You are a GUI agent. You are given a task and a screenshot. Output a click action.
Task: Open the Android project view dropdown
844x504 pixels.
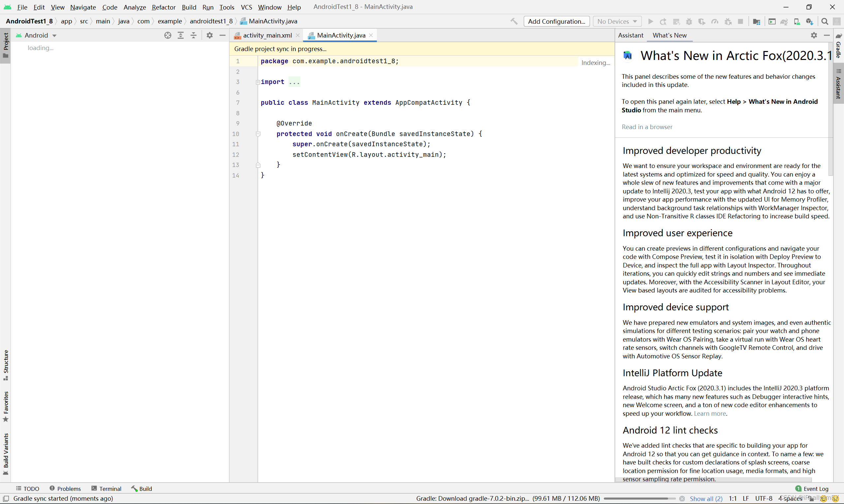(x=36, y=35)
